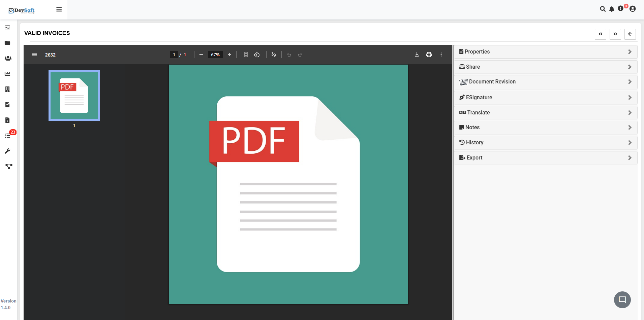Open the Translate panel
This screenshot has height=320, width=644.
[x=545, y=112]
